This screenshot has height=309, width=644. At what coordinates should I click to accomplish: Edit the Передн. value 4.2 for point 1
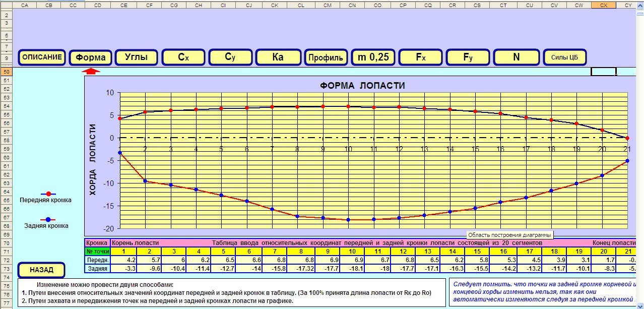[123, 260]
